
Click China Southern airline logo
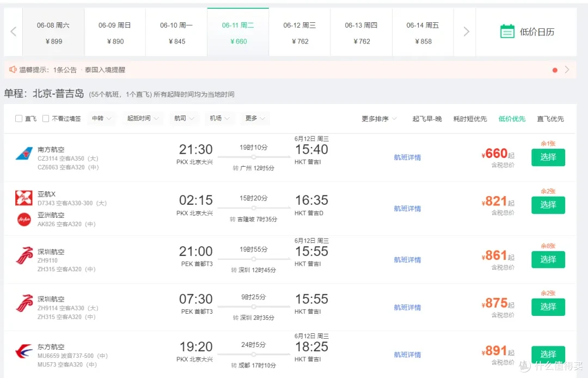pos(24,154)
